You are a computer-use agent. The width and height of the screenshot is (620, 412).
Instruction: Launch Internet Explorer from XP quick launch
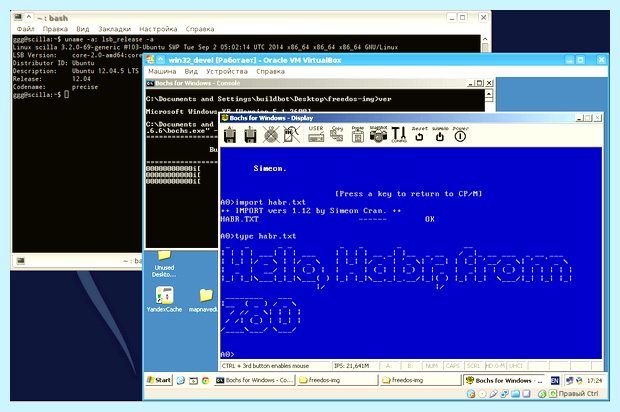tap(181, 380)
